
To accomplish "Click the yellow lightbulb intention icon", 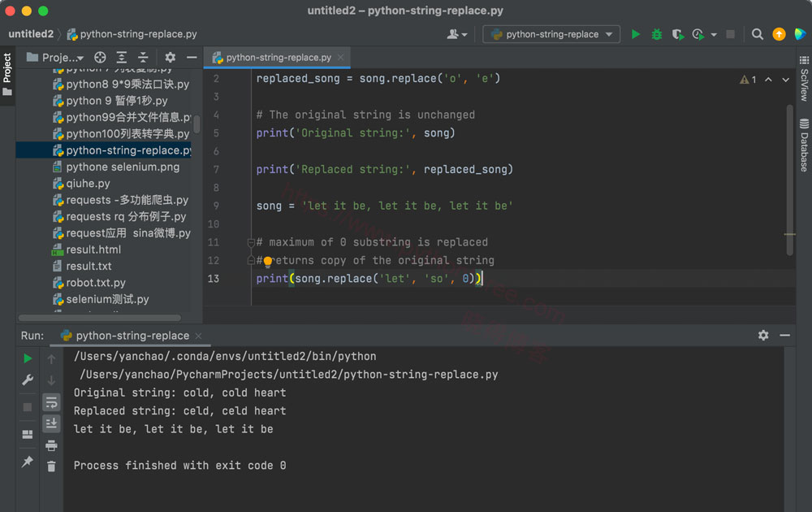I will [268, 261].
